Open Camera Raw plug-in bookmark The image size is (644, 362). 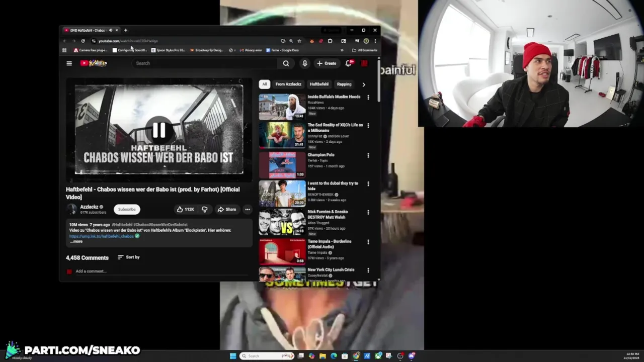tap(91, 50)
